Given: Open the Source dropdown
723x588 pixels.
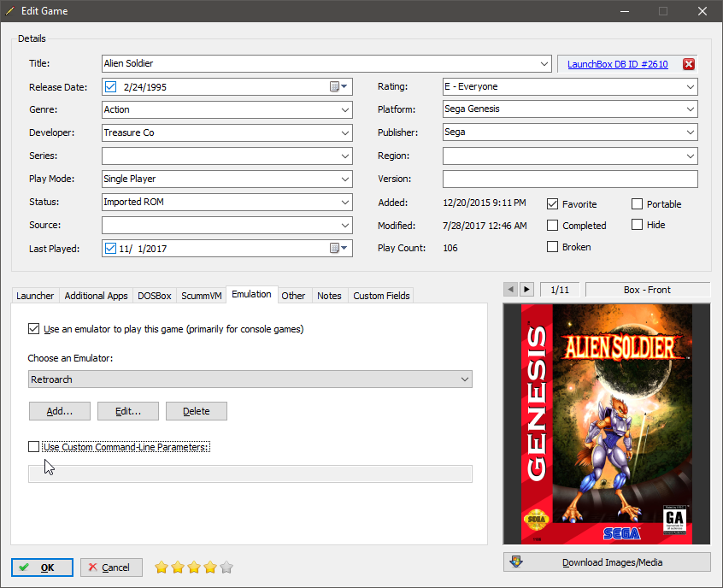Looking at the screenshot, I should pos(345,225).
